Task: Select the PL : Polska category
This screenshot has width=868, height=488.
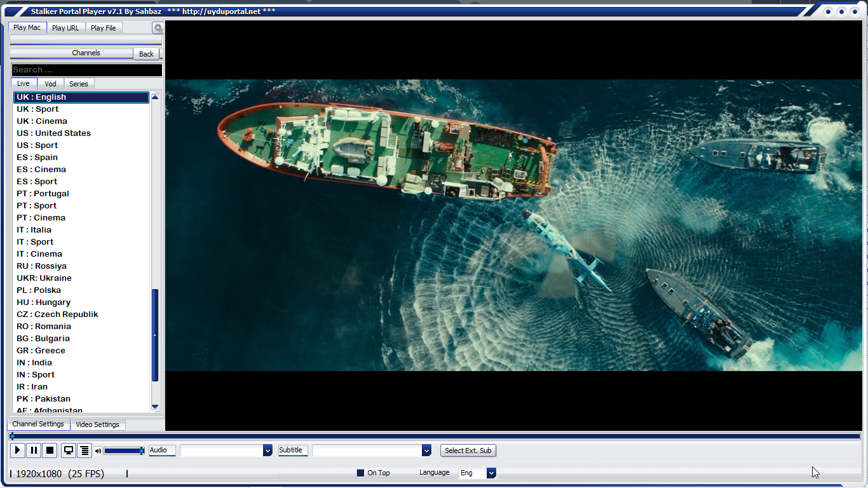Action: [81, 290]
